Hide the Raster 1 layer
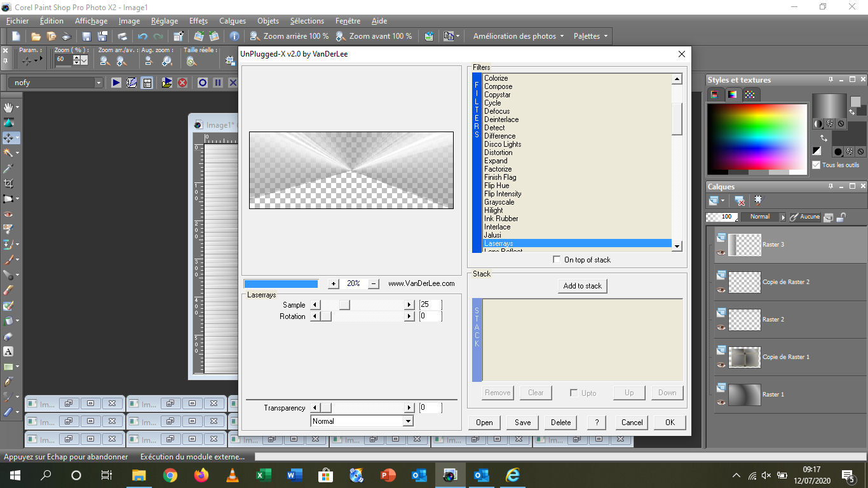This screenshot has width=868, height=488. point(721,402)
